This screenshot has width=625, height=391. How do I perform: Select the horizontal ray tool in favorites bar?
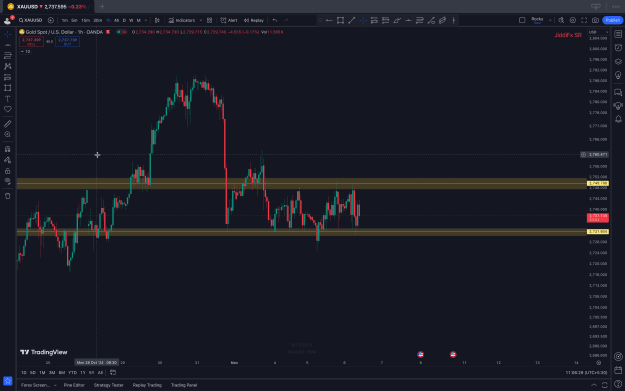(329, 20)
